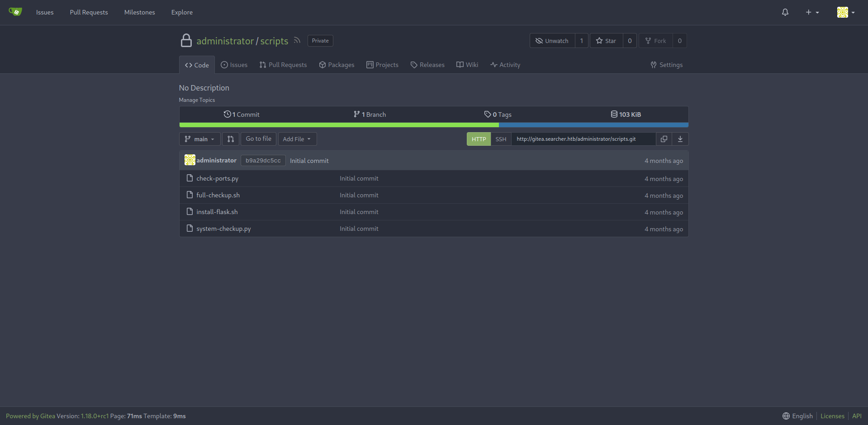View the 0 Tags list
868x425 pixels.
tap(498, 115)
